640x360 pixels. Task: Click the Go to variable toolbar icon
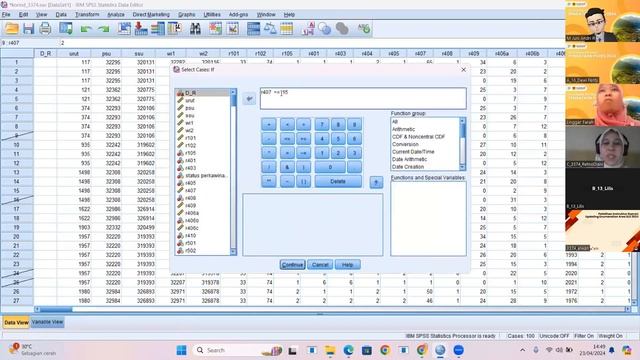[x=141, y=29]
